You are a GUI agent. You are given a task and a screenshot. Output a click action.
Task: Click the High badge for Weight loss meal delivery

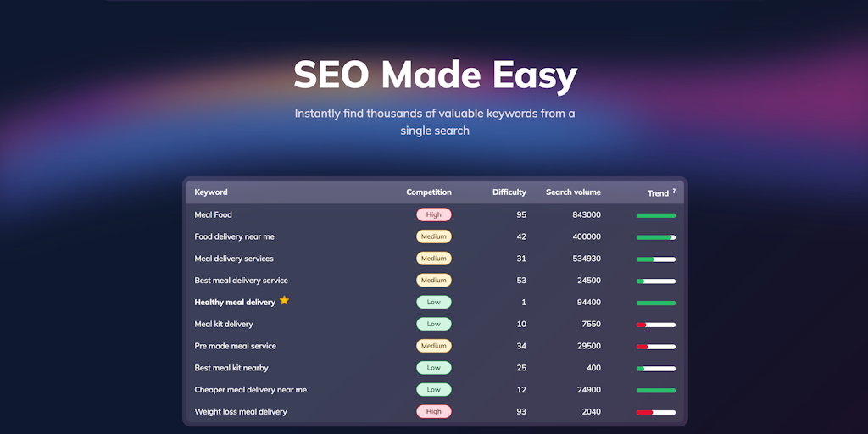click(x=434, y=411)
